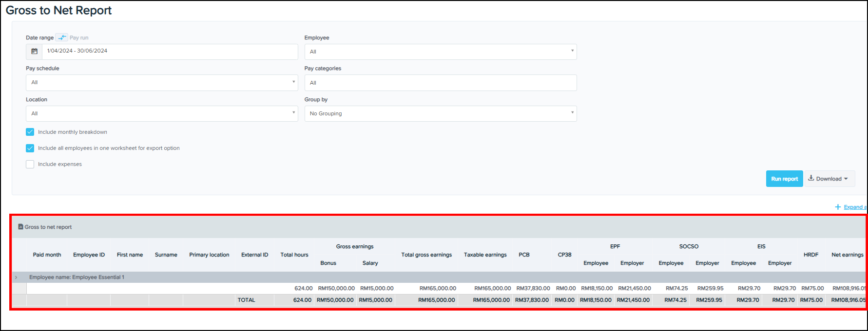
Task: Open the Employee dropdown
Action: pyautogui.click(x=440, y=52)
